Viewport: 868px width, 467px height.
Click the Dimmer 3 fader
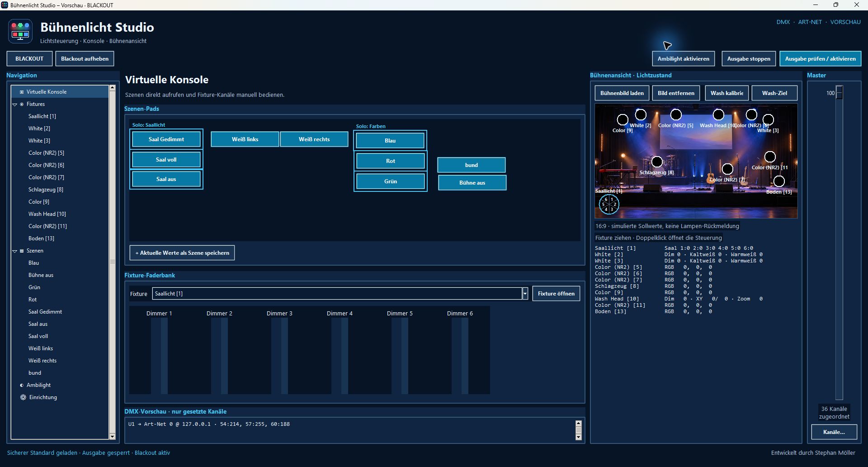coord(284,356)
